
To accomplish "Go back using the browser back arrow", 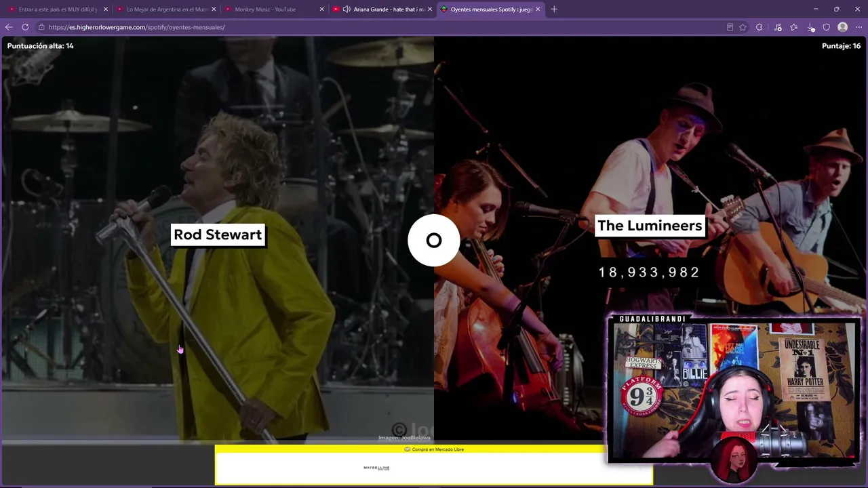I will [x=9, y=27].
